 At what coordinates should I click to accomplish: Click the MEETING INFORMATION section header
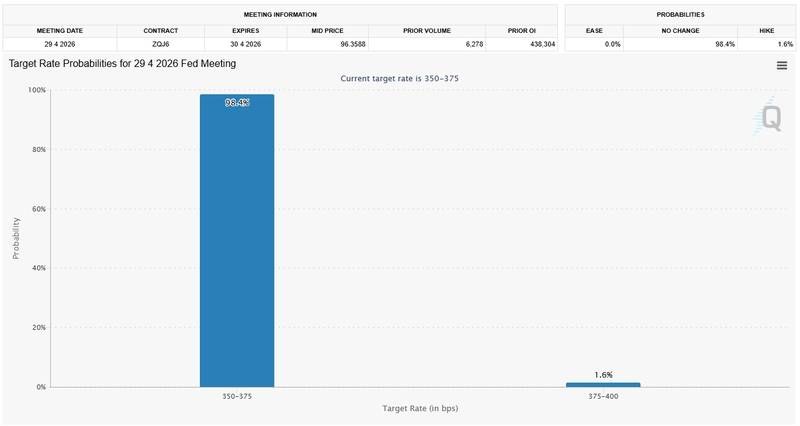tap(280, 15)
